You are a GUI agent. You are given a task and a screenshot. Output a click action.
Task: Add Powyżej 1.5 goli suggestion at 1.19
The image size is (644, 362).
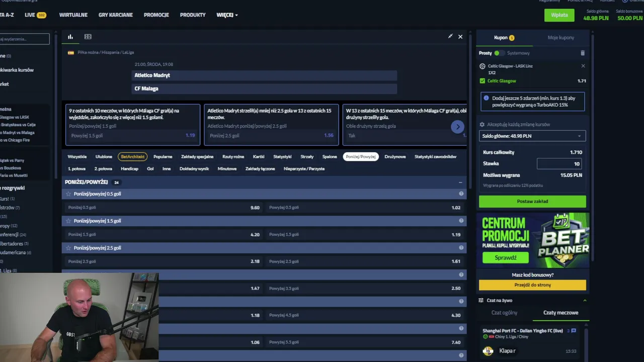point(133,136)
